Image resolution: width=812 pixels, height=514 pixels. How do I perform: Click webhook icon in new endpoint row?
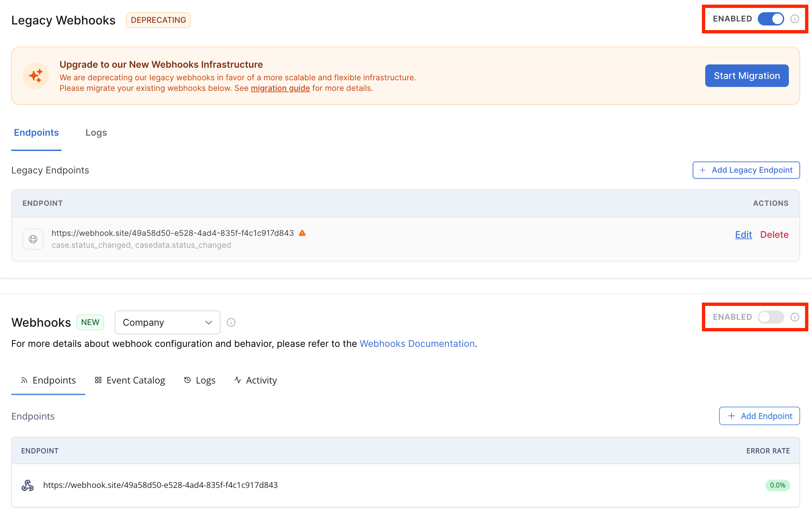[28, 485]
